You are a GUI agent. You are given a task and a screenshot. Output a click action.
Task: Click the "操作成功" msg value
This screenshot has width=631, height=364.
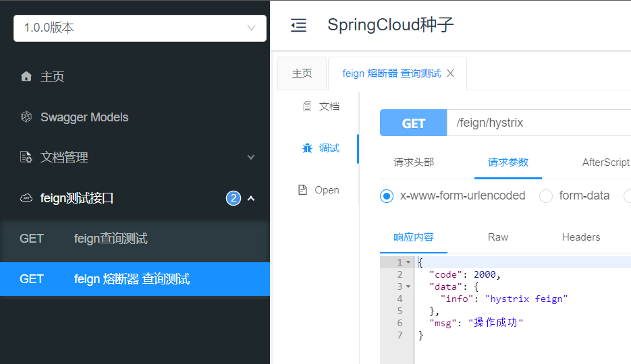[496, 323]
